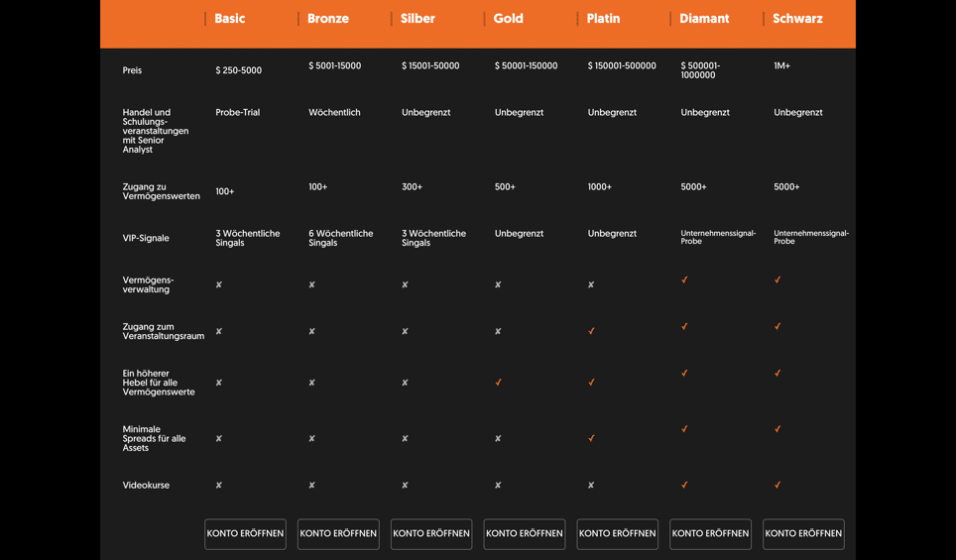Click the Gold checkmark for höherer Hebel
Screen dimensions: 956x560
498,383
